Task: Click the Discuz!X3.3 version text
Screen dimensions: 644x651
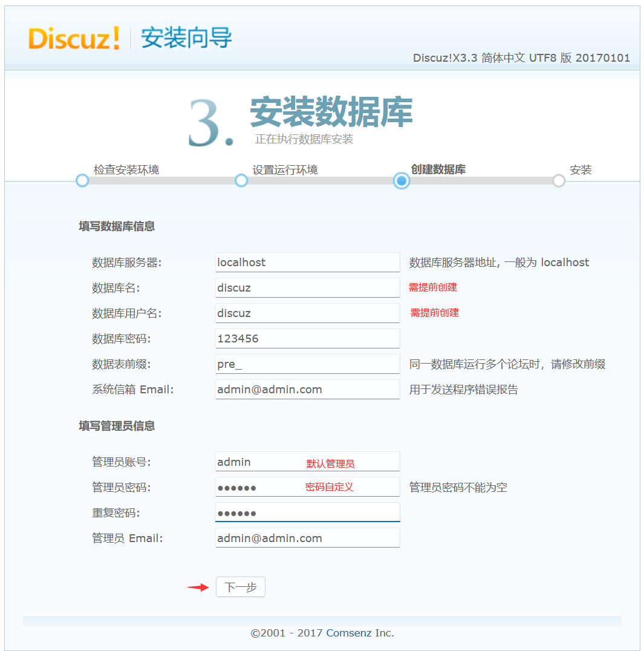Action: point(521,57)
